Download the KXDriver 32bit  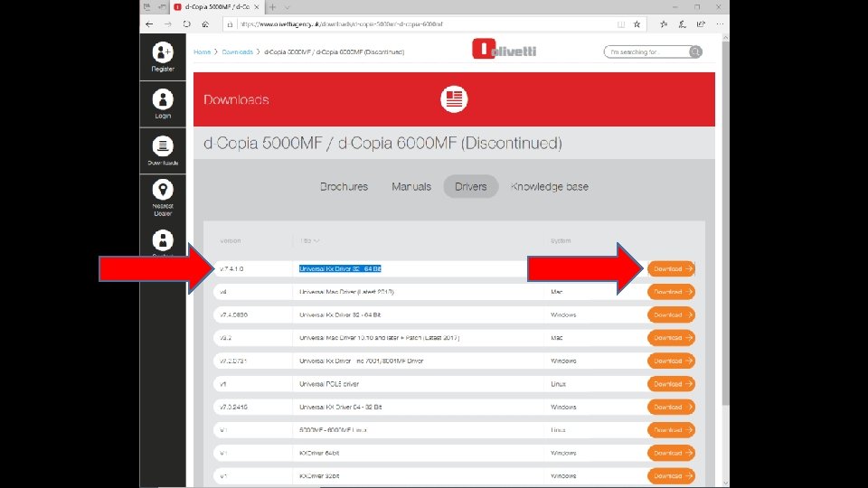click(x=671, y=476)
